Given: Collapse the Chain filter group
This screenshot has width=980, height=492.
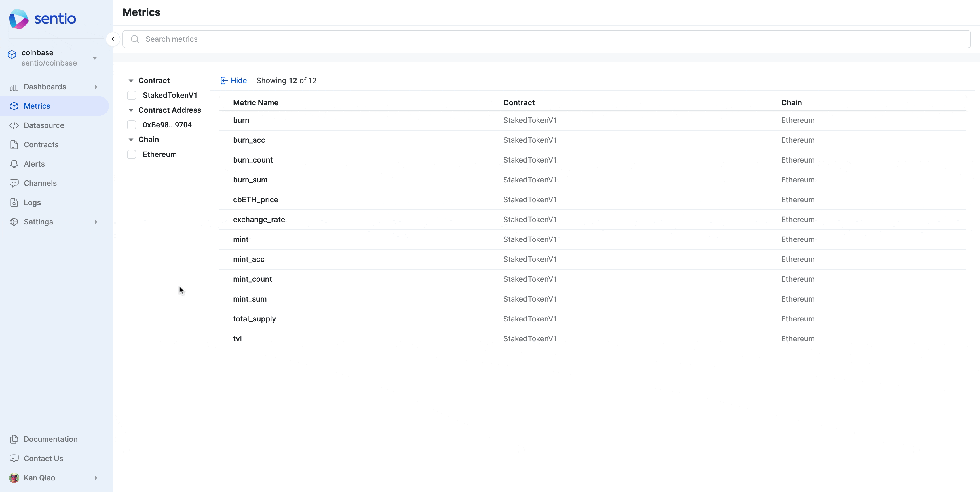Looking at the screenshot, I should click(x=131, y=140).
